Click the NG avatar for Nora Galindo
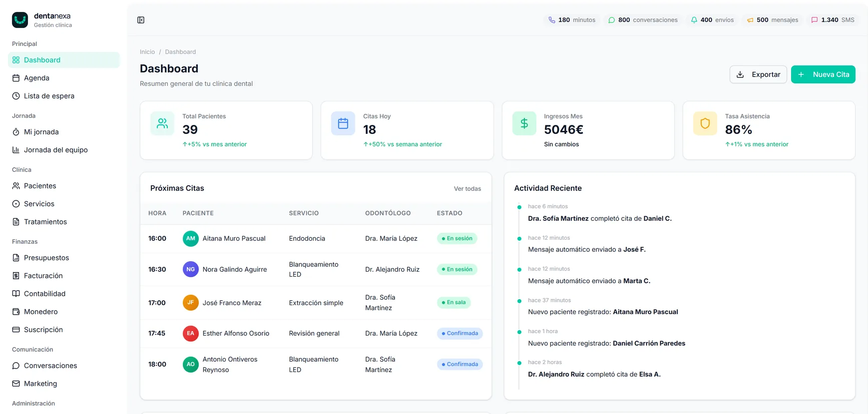868x414 pixels. tap(191, 270)
